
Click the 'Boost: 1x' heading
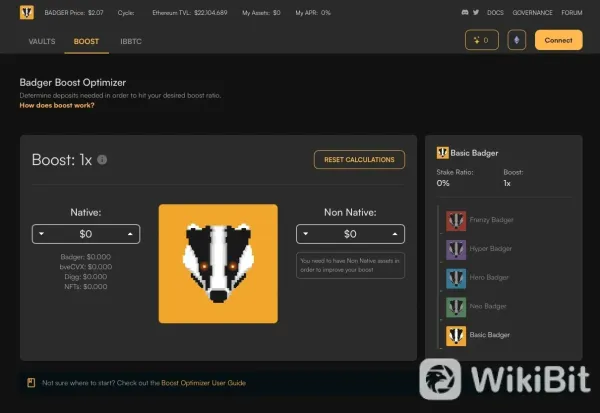tap(62, 160)
